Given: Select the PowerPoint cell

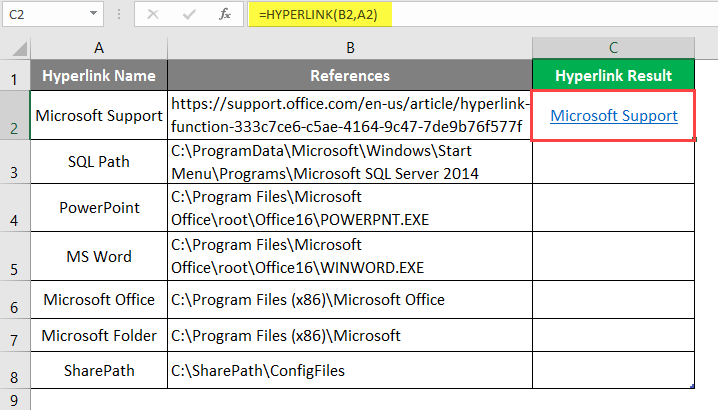Looking at the screenshot, I should pyautogui.click(x=99, y=208).
